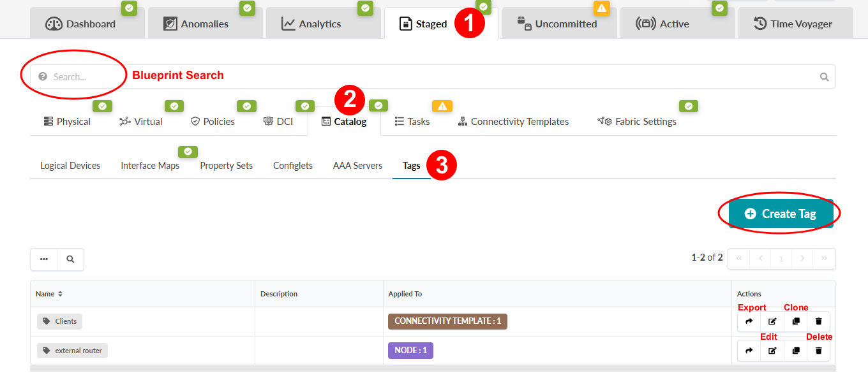The height and width of the screenshot is (378, 868).
Task: Click the Clients tag label
Action: [59, 321]
